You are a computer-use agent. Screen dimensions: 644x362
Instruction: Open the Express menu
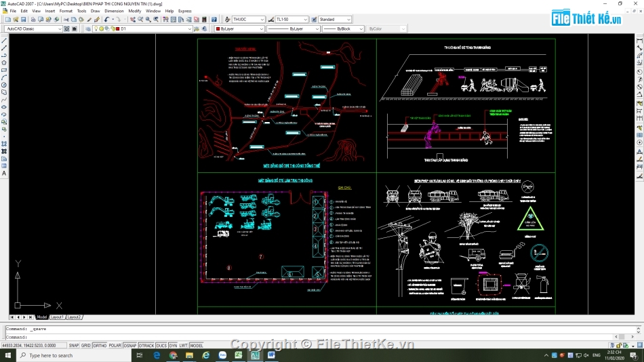pos(185,11)
